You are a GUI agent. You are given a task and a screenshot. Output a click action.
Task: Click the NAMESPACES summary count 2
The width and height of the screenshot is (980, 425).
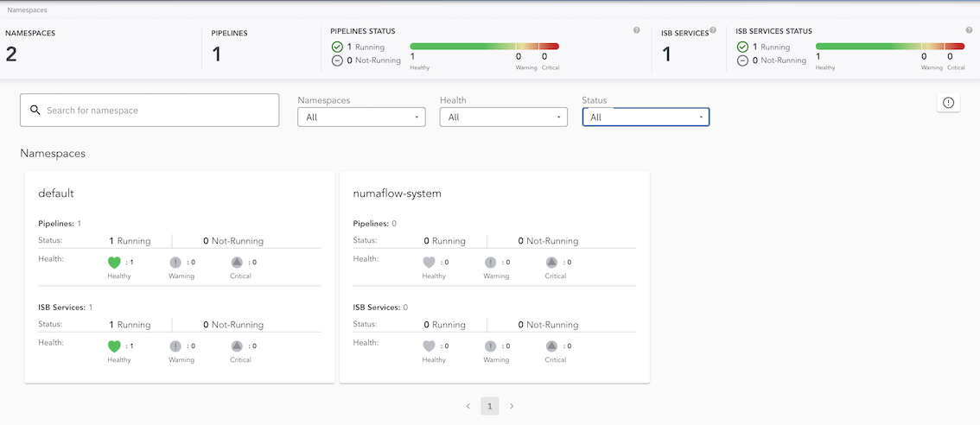pos(11,54)
